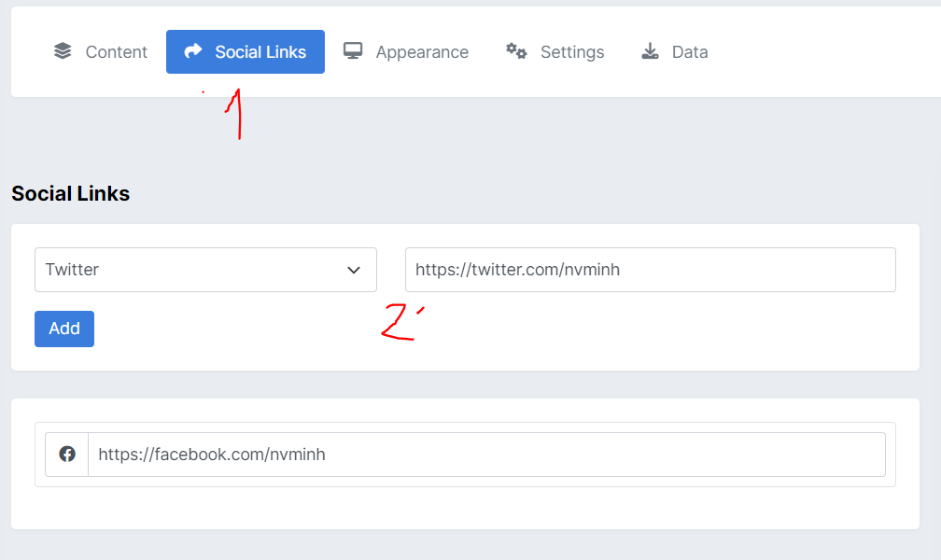Click the download icon beside Data
The height and width of the screenshot is (560, 941).
pyautogui.click(x=650, y=51)
